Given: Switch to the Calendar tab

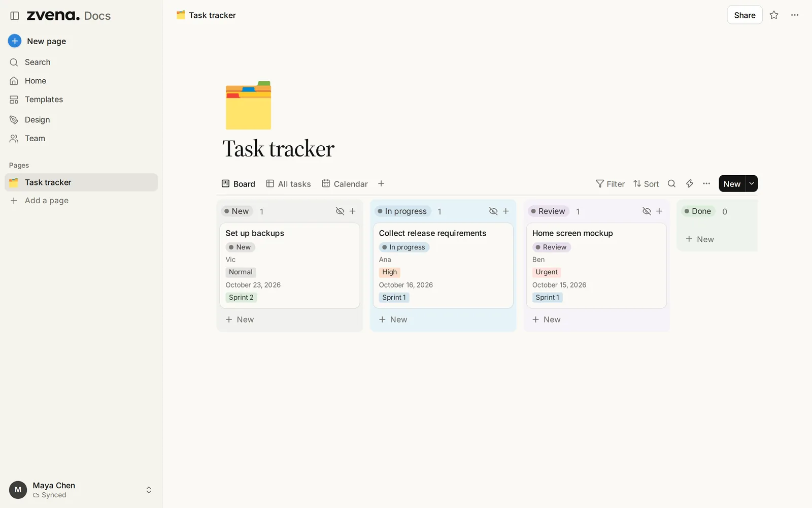Looking at the screenshot, I should (x=345, y=184).
